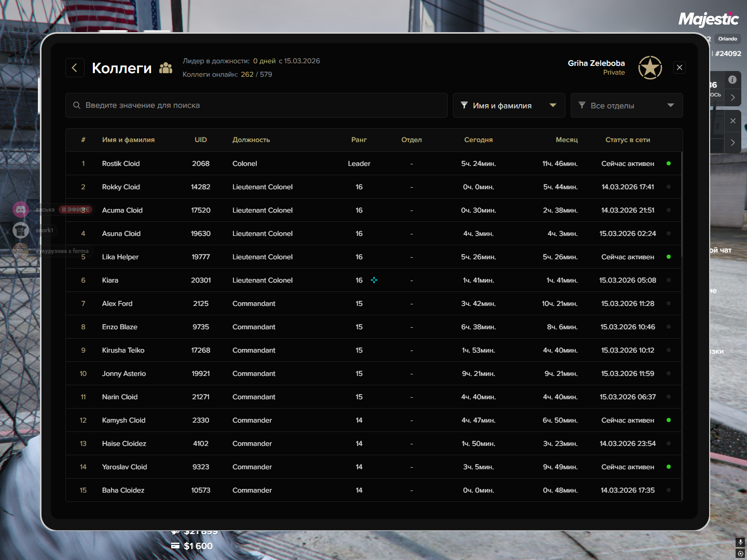Open the Имя и фамилия filter dropdown
Screen dimensions: 747x560
[508, 105]
